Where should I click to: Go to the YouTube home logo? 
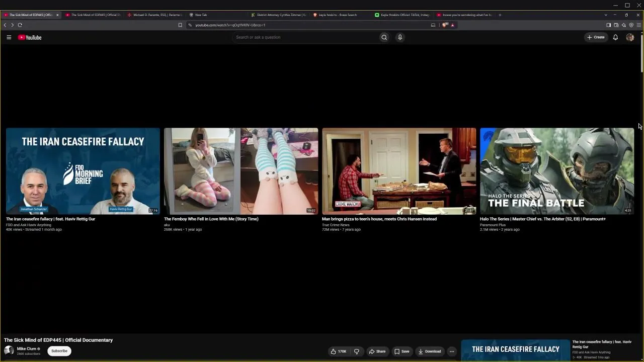30,37
